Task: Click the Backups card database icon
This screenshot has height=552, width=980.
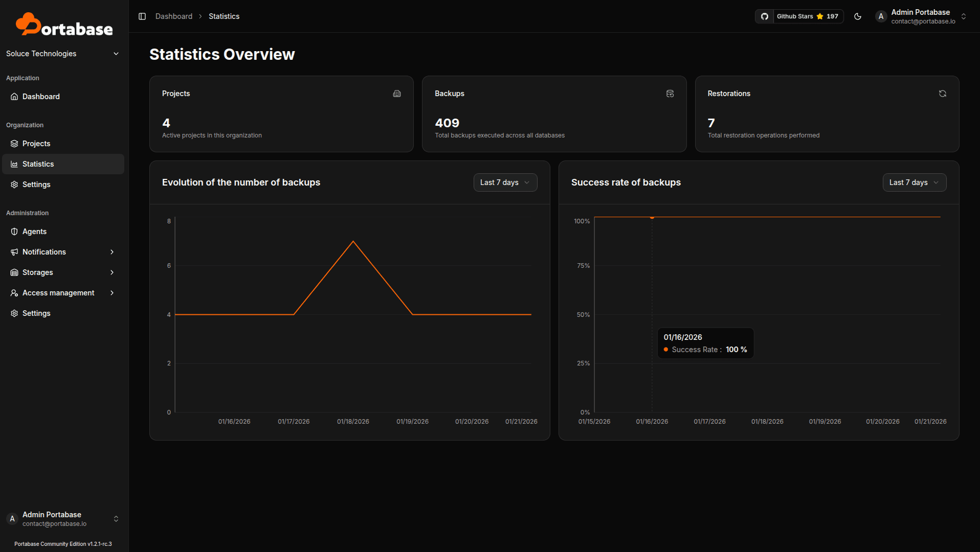Action: pyautogui.click(x=670, y=94)
